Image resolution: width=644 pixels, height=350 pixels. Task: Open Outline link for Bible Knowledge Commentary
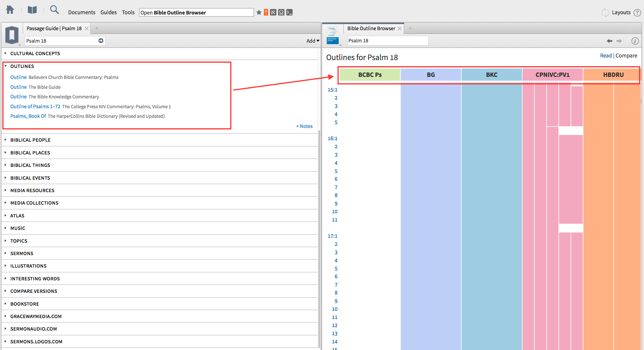(x=19, y=97)
